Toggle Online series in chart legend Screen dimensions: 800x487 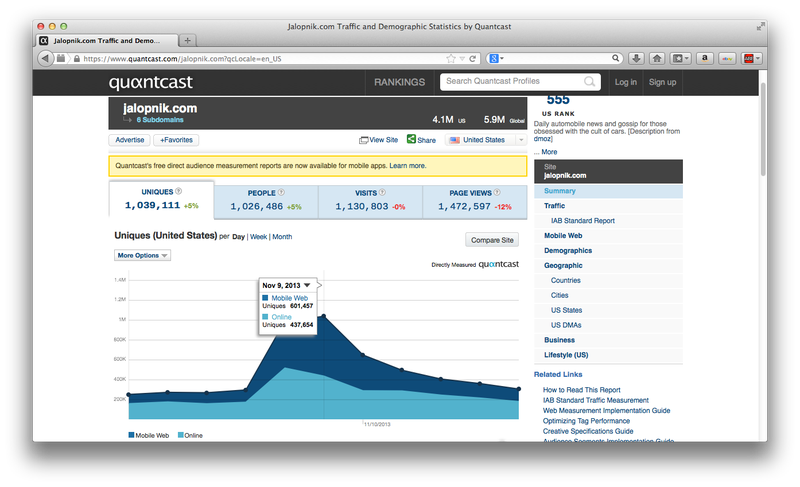pos(190,435)
